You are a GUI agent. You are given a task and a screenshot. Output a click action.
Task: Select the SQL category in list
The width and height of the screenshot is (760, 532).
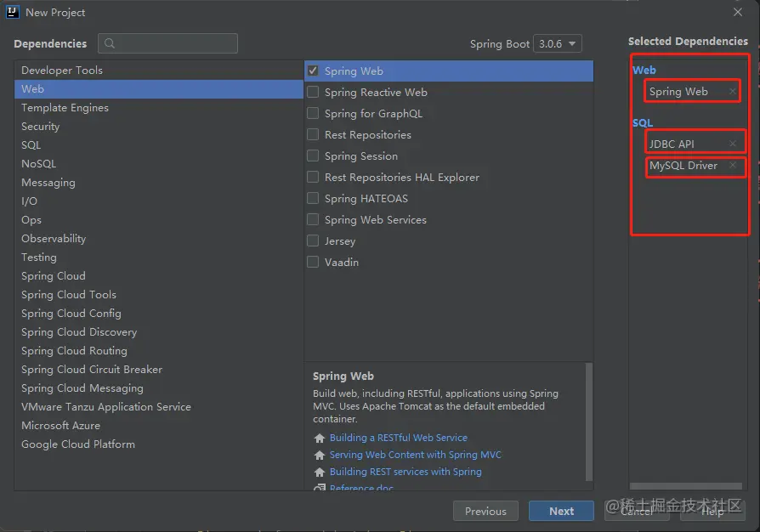(x=159, y=144)
